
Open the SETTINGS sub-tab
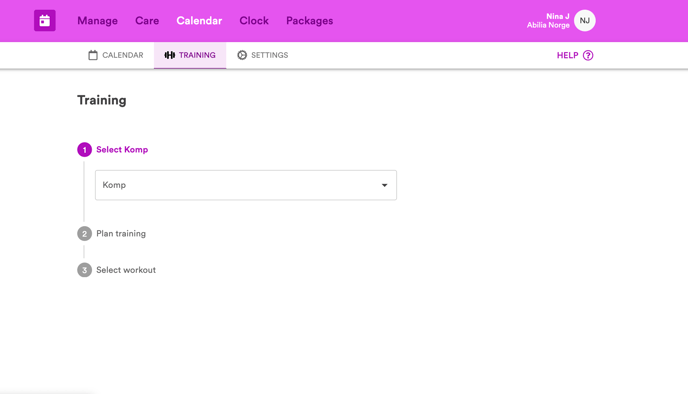[263, 55]
